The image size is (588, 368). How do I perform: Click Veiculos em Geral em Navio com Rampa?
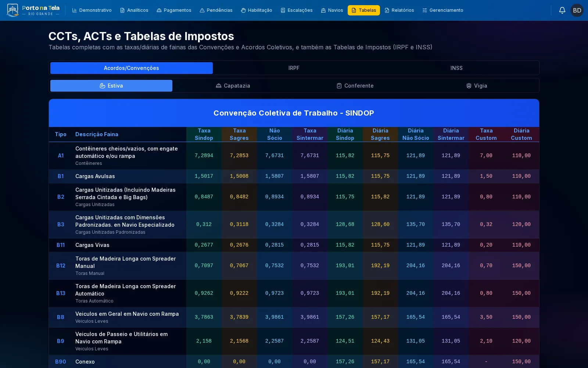click(x=127, y=314)
